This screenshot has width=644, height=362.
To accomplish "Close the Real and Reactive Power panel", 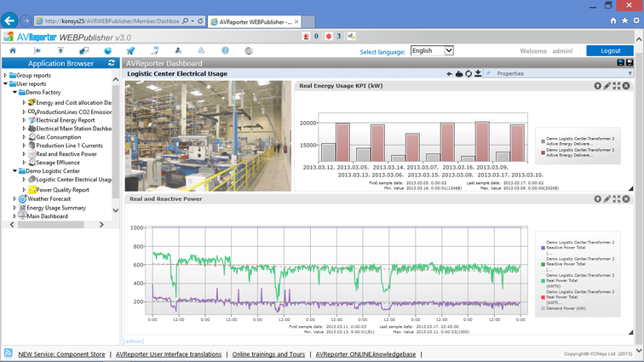I will (626, 198).
